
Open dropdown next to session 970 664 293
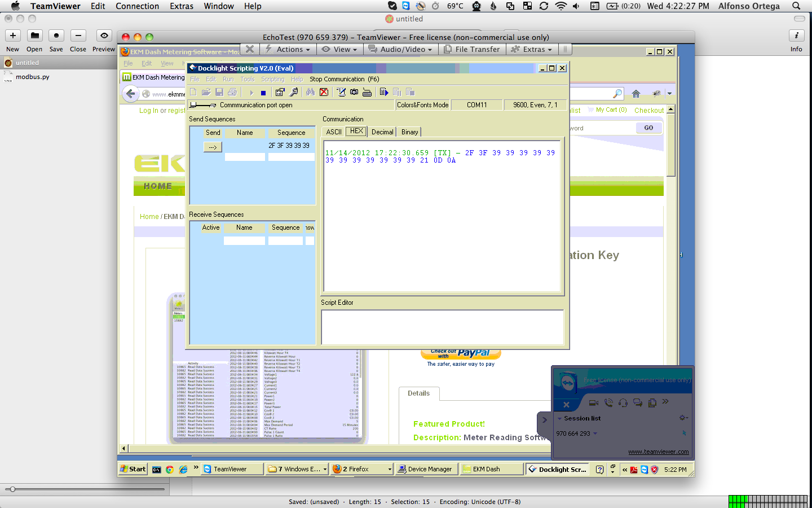pos(595,433)
